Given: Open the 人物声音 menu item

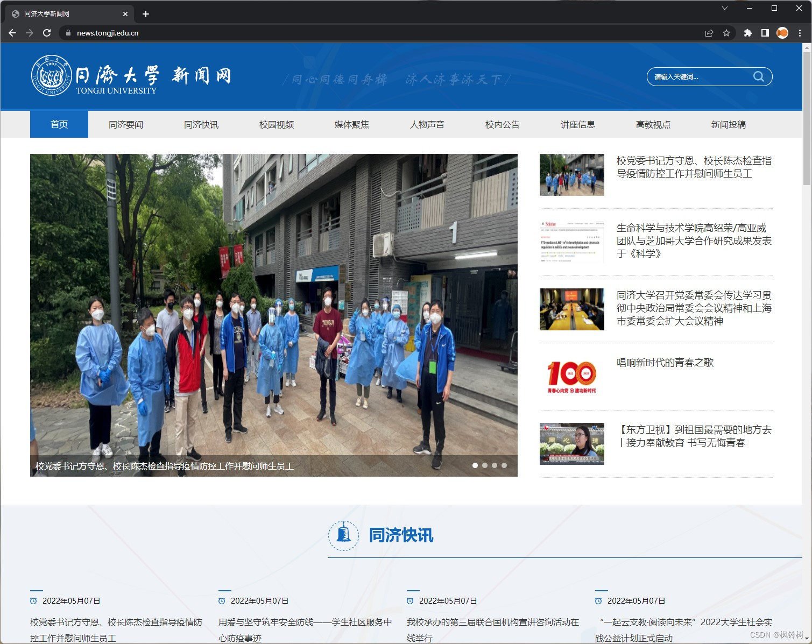Looking at the screenshot, I should pyautogui.click(x=427, y=124).
